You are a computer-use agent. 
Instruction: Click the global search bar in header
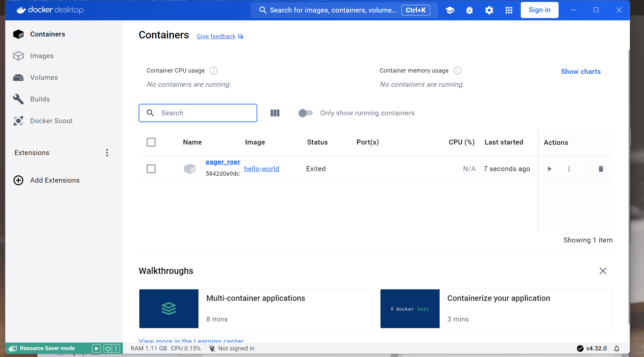344,10
